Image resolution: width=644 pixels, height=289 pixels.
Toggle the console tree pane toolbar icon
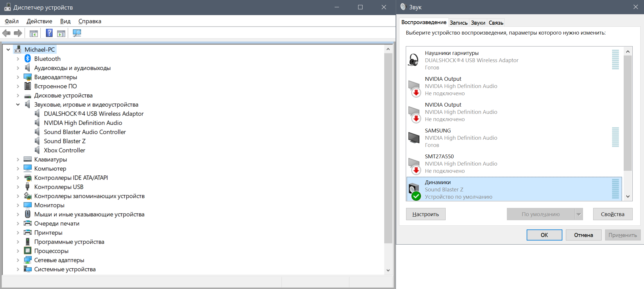pyautogui.click(x=34, y=33)
